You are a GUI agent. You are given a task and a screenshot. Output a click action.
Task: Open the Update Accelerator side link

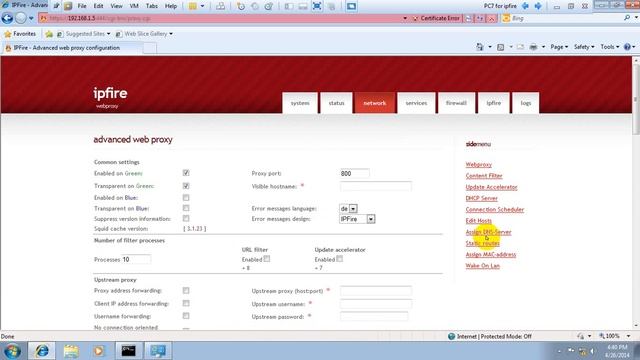pyautogui.click(x=491, y=187)
